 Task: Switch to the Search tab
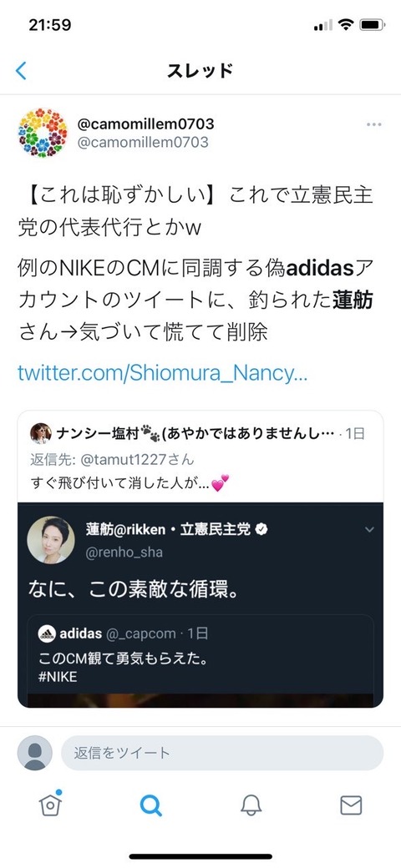pos(150,805)
